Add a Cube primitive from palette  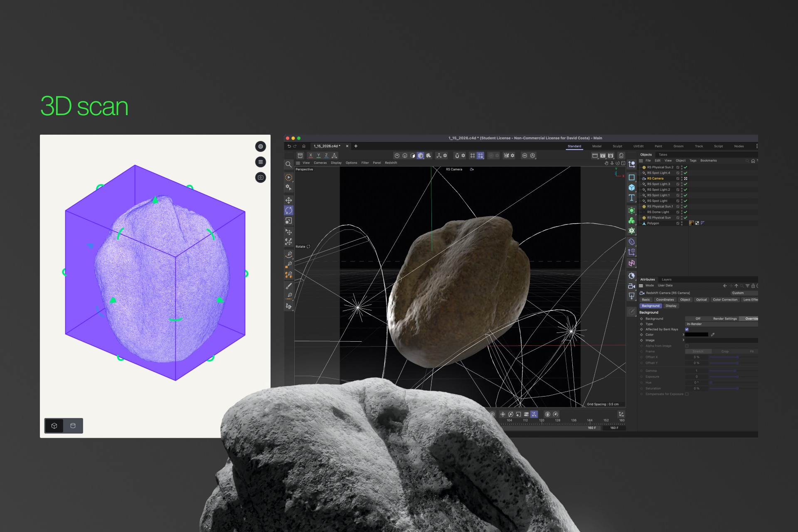(632, 187)
